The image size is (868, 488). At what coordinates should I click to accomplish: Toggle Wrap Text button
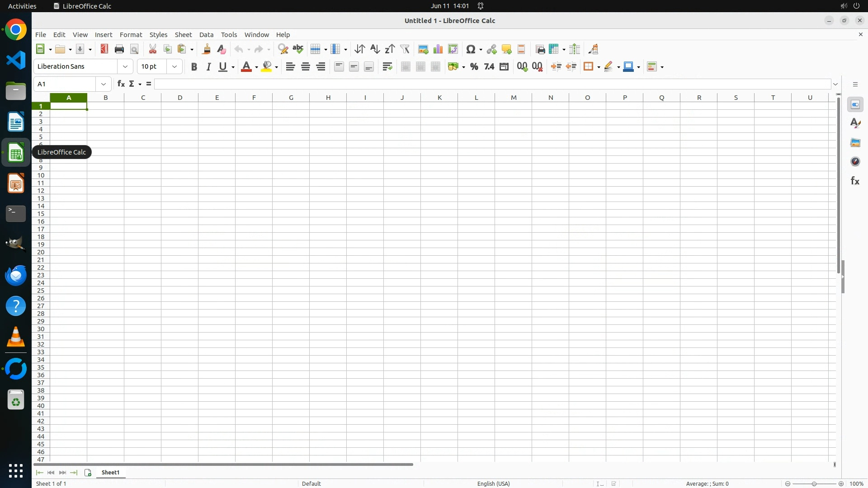[387, 67]
